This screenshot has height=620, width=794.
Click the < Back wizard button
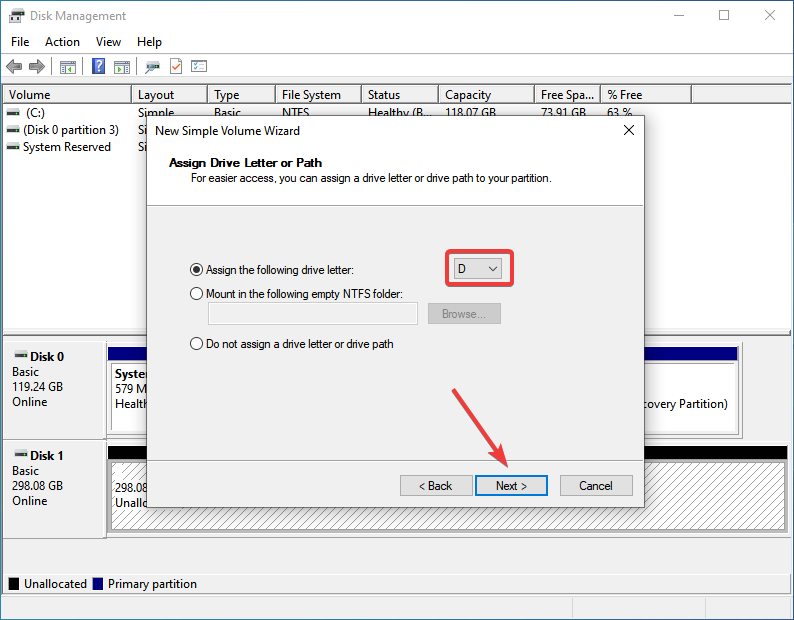(x=436, y=485)
